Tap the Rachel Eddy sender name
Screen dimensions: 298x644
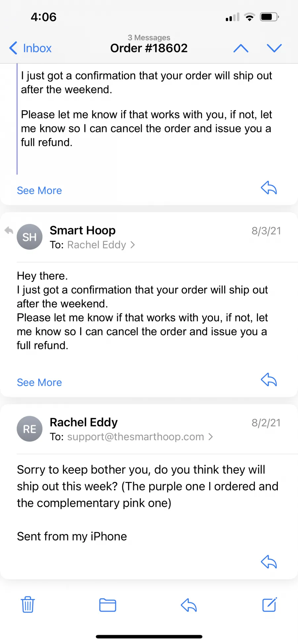(x=84, y=422)
